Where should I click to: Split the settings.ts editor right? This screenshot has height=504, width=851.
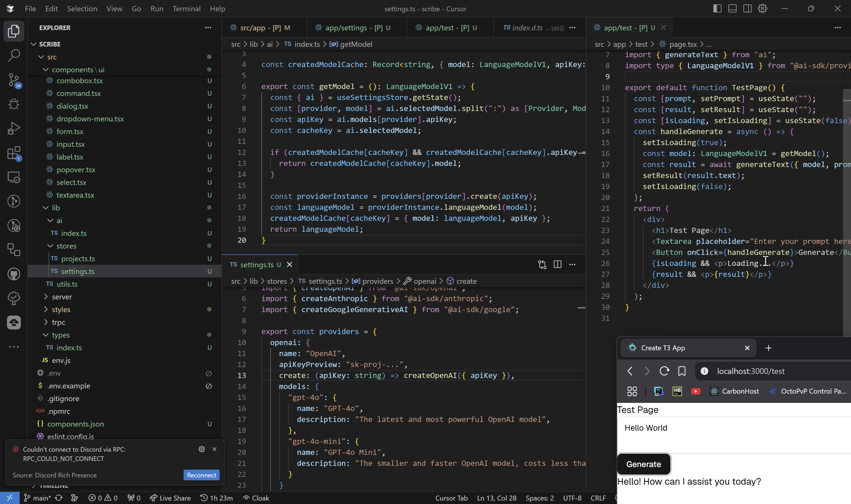pos(557,264)
